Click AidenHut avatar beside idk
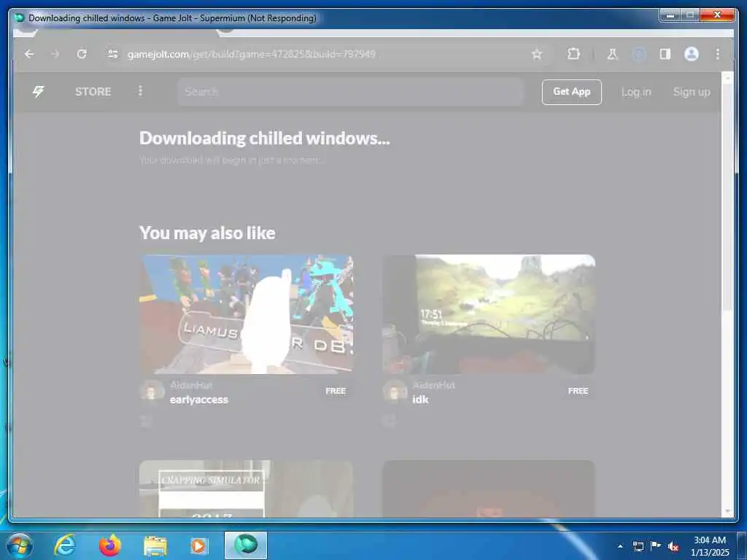 (395, 392)
